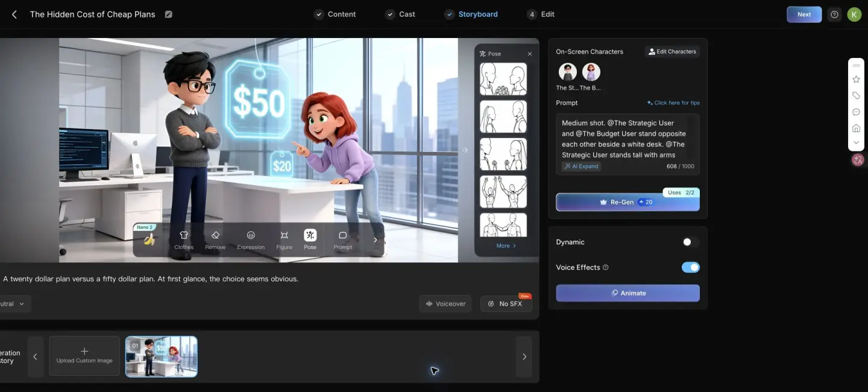Edit the project title with pencil icon
Image resolution: width=868 pixels, height=392 pixels.
pyautogui.click(x=169, y=14)
